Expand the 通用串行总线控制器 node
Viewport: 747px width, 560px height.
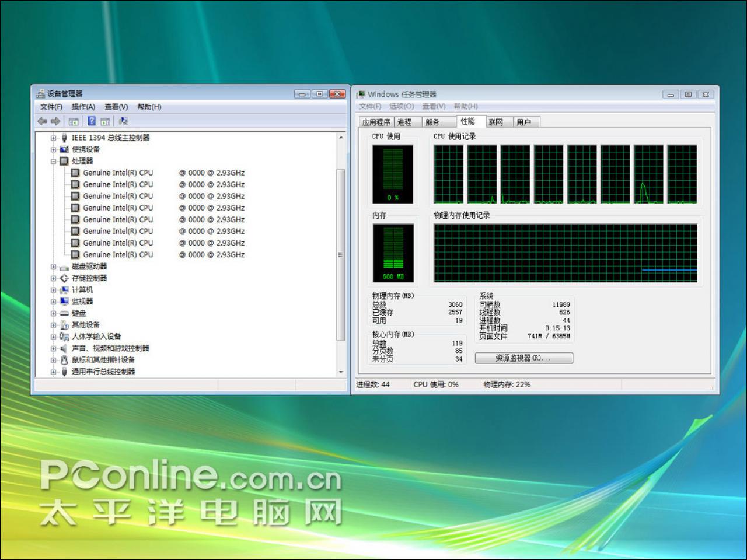[54, 372]
